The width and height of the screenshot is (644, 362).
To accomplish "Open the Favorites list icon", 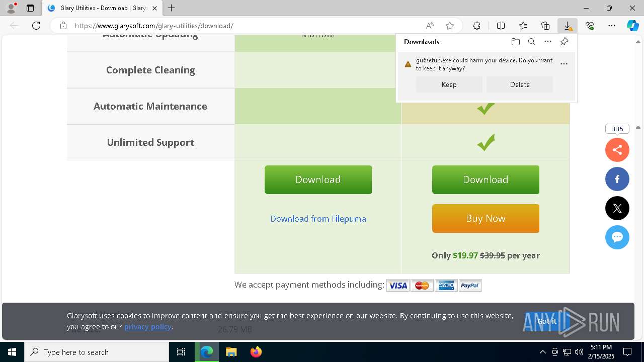I will pos(523,26).
